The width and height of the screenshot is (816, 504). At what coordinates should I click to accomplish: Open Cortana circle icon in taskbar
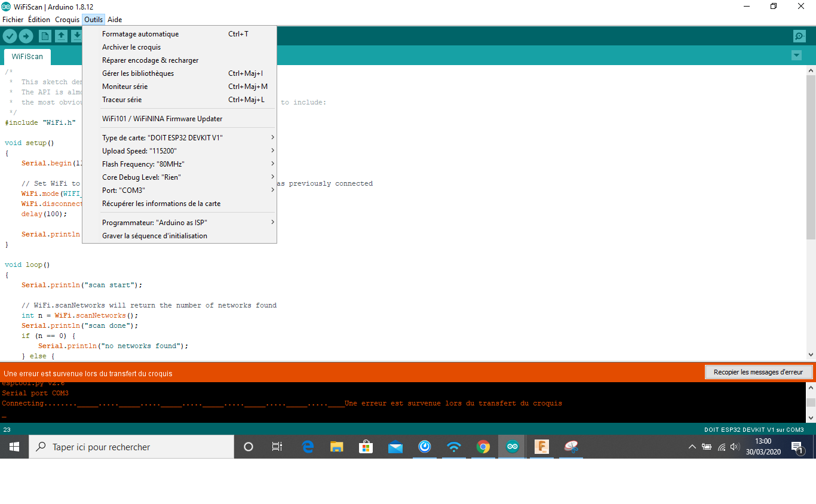249,447
